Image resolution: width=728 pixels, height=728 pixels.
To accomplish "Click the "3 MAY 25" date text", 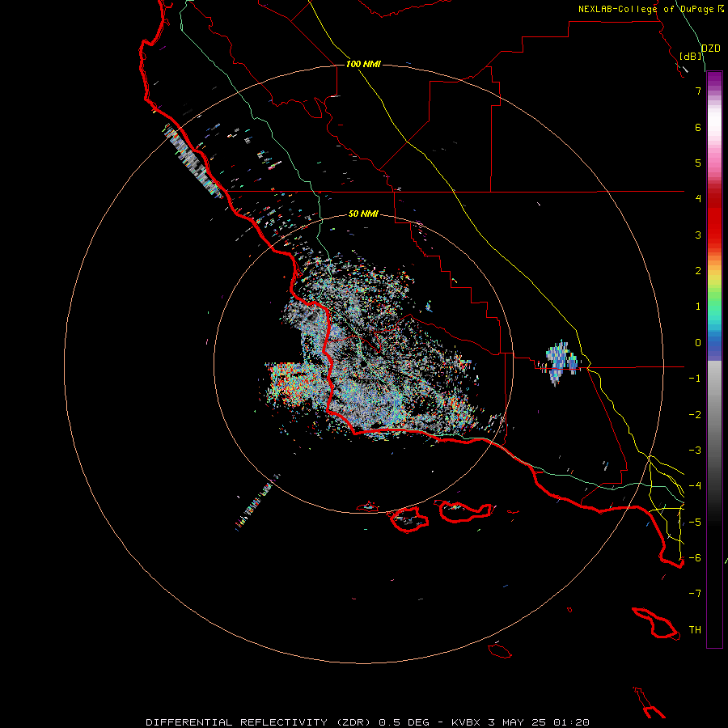I will point(517,722).
